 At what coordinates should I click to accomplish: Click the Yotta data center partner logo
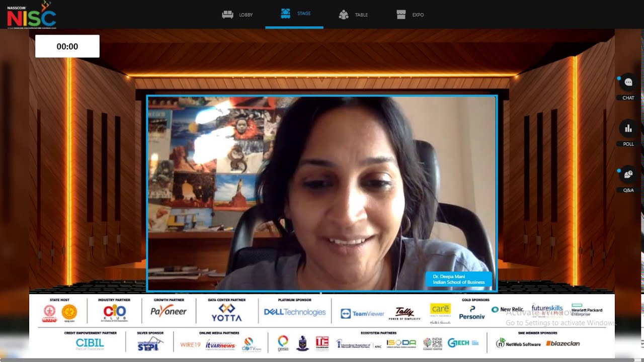(x=226, y=312)
